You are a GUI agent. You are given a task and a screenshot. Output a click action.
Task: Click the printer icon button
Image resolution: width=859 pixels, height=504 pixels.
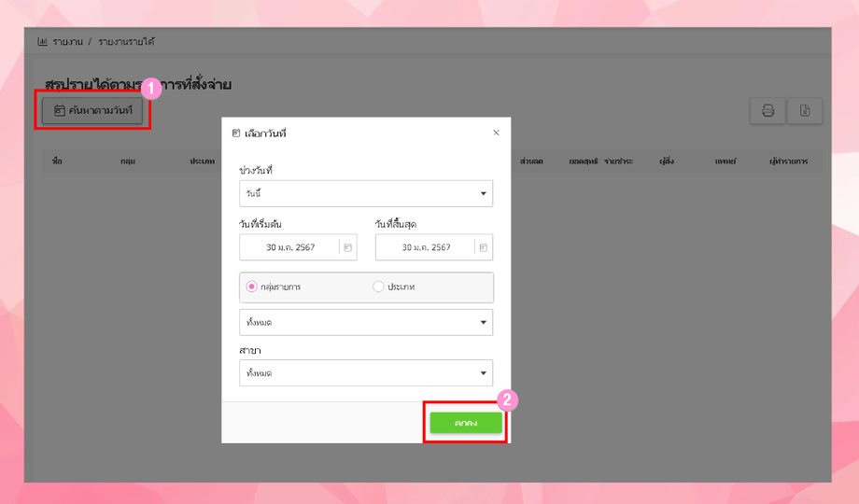(767, 111)
